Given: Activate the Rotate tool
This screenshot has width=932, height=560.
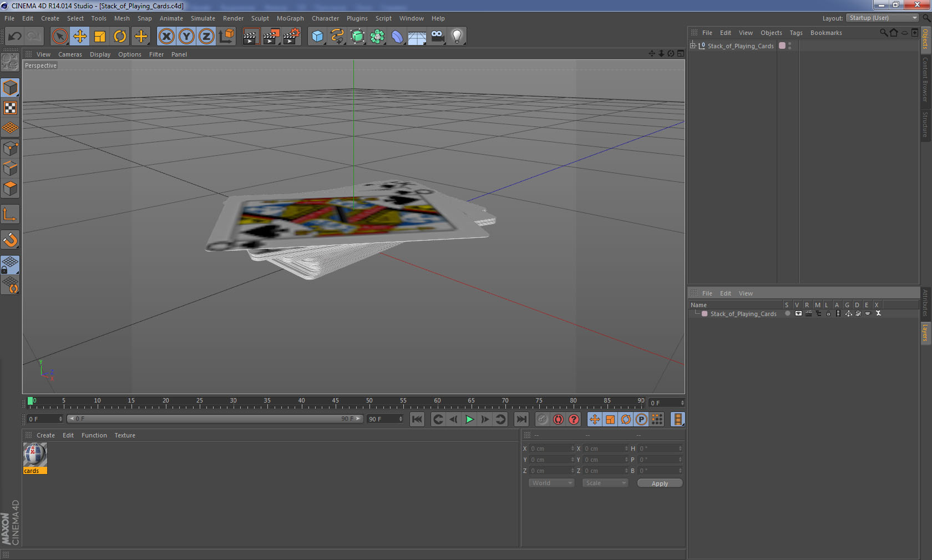Looking at the screenshot, I should click(120, 37).
